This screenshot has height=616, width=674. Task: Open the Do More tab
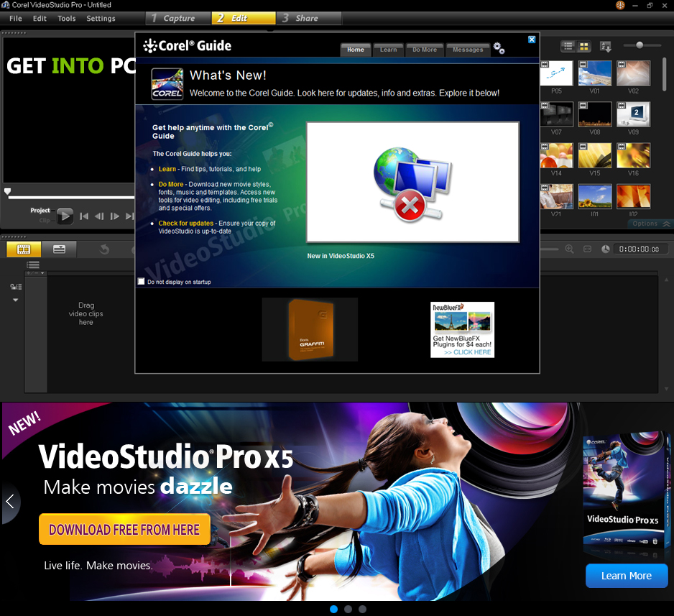point(425,50)
